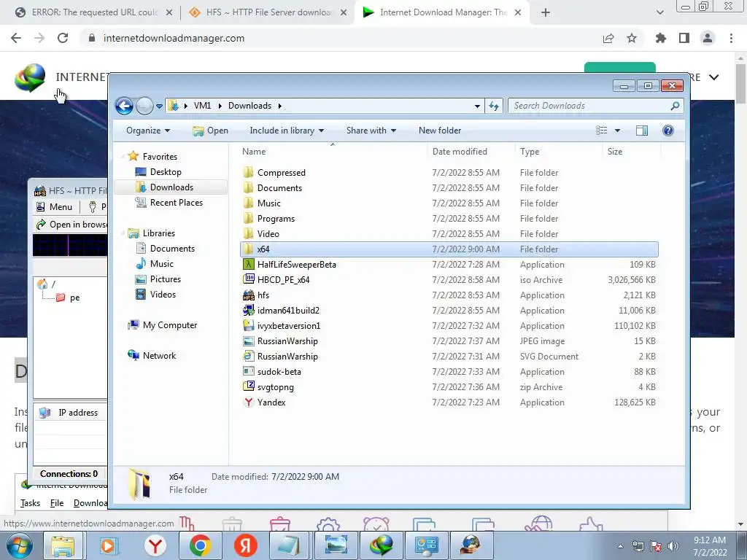Image resolution: width=747 pixels, height=560 pixels.
Task: Open recent pages dropdown beside Forward button
Action: (x=159, y=106)
